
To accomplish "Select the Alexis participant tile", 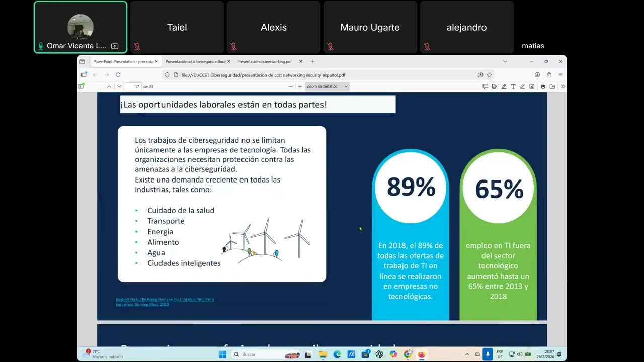I will point(274,27).
